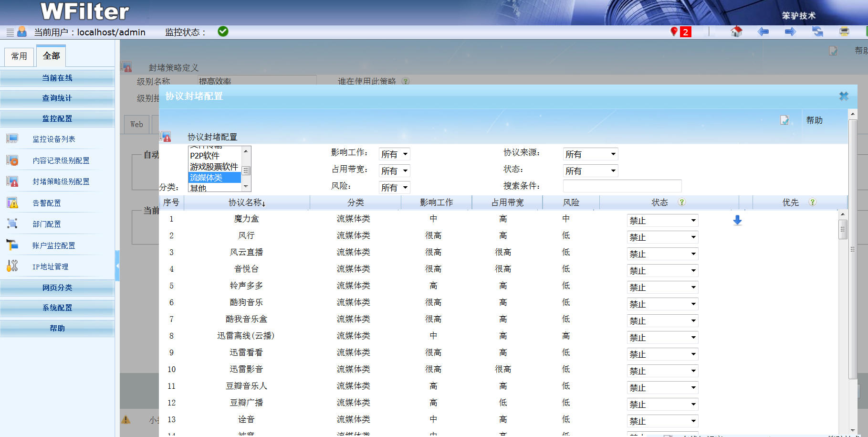Viewport: 868px width, 437px height.
Task: Click the printer icon in toolbar
Action: 844,32
